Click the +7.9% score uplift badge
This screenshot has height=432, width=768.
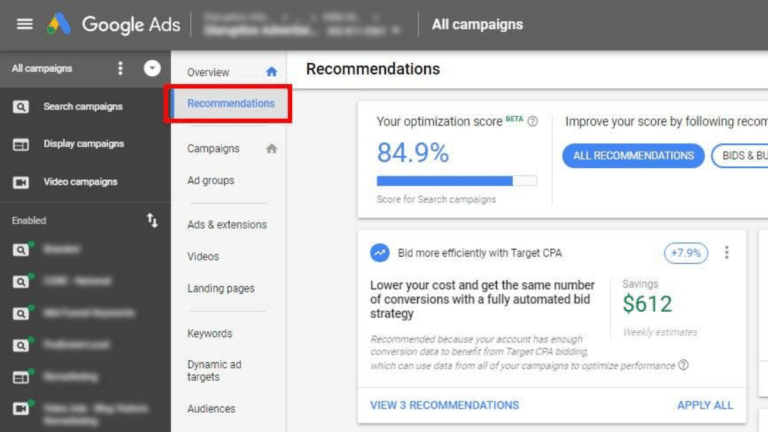pyautogui.click(x=686, y=253)
